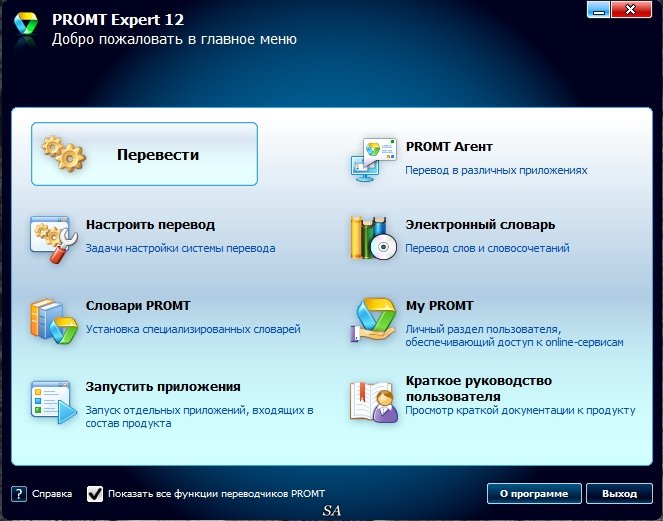663x521 pixels.
Task: Select the Настроить перевод heading
Action: 150,225
